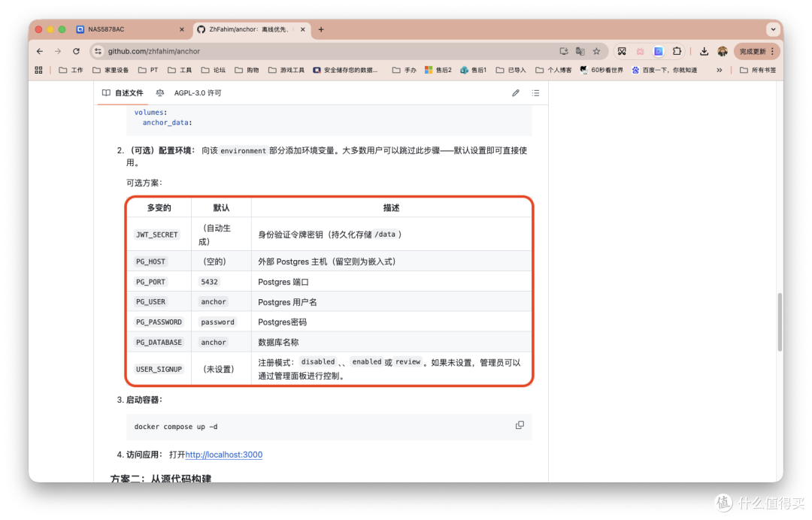Screen dimensions: 812x520
Task: Open the 安全储存您的数据 bookmark
Action: click(345, 70)
